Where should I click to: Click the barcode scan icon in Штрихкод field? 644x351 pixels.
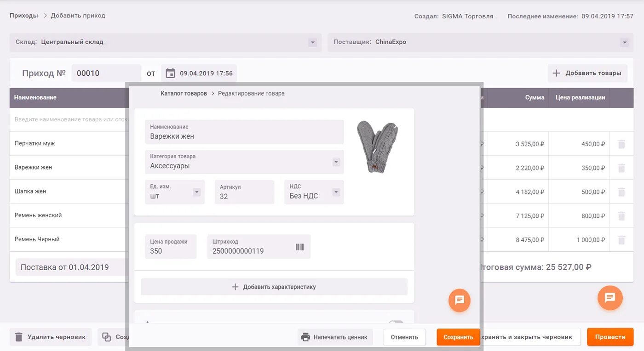pos(300,247)
